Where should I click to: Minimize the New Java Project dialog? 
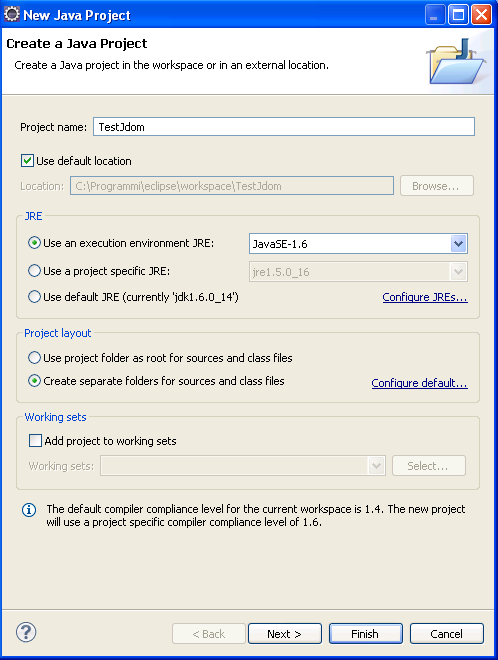pos(435,15)
